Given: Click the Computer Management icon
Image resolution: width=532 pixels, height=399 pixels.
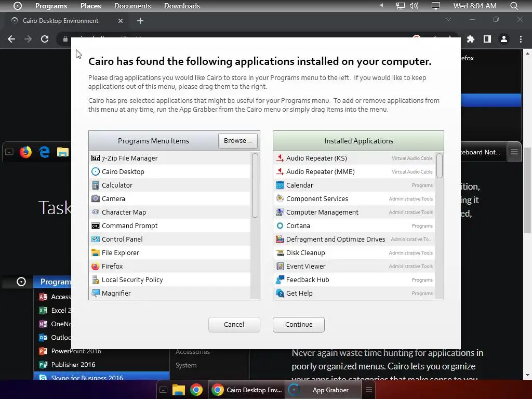Looking at the screenshot, I should [x=280, y=212].
